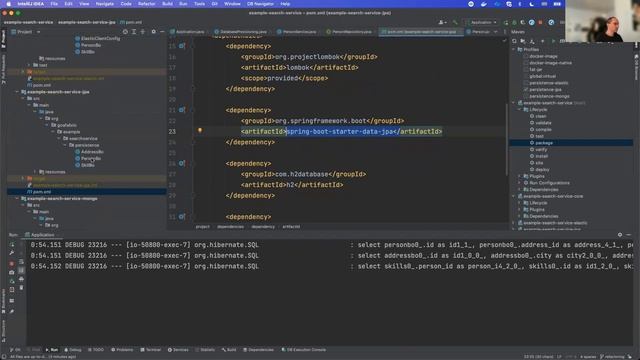Open the DB Navigator menu

point(260,4)
